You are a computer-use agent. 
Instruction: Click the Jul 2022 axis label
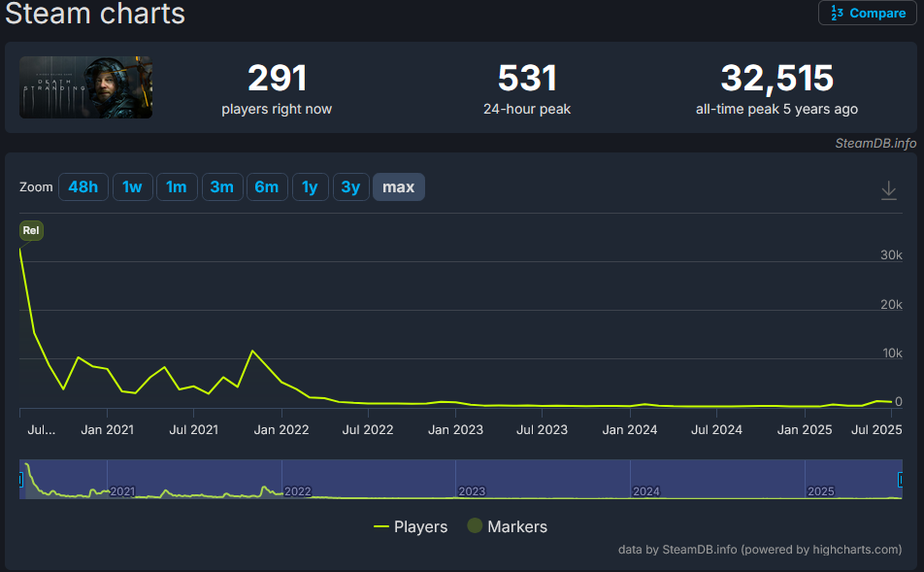pyautogui.click(x=368, y=430)
